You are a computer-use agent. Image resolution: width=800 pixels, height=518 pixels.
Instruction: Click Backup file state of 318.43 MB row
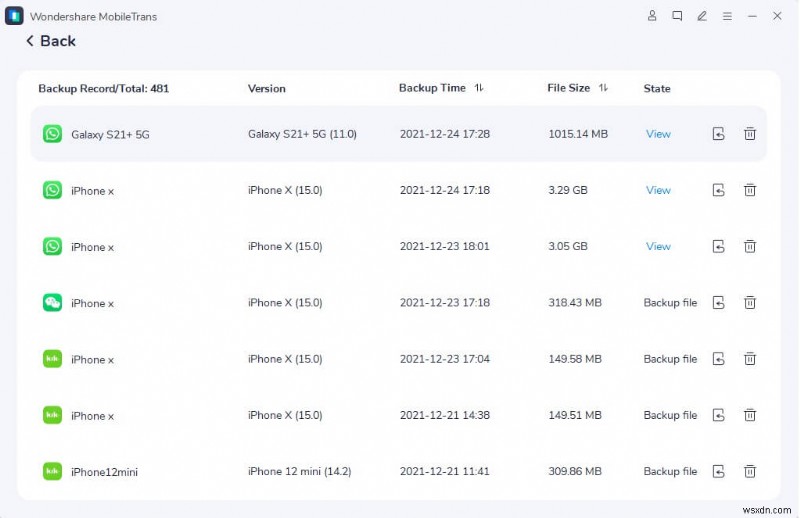(670, 303)
